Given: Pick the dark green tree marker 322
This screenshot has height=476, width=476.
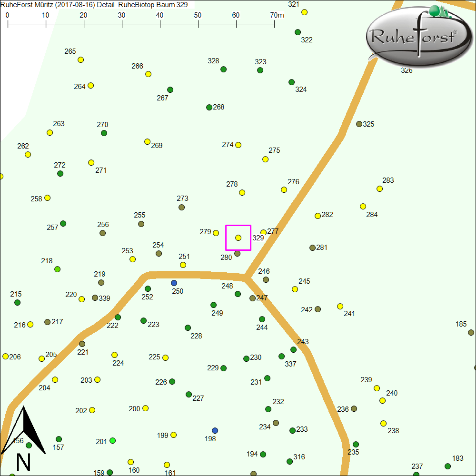Looking at the screenshot, I should [x=297, y=32].
